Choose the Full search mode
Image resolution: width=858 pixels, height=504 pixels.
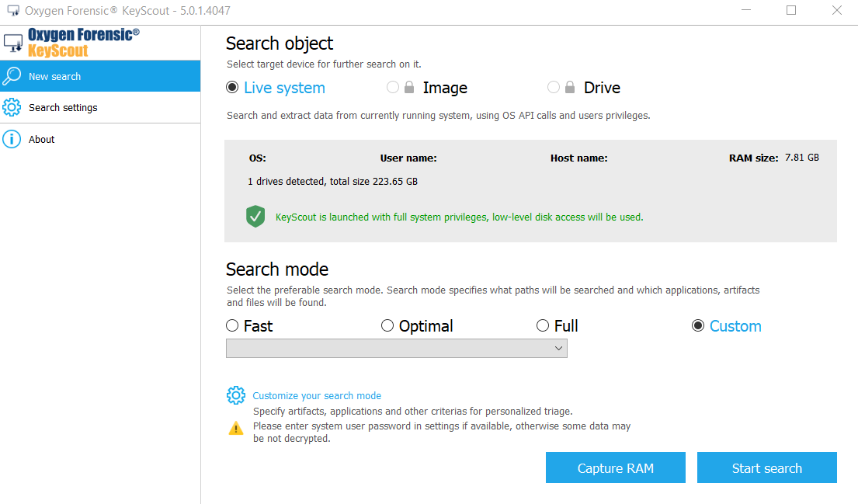pyautogui.click(x=542, y=325)
